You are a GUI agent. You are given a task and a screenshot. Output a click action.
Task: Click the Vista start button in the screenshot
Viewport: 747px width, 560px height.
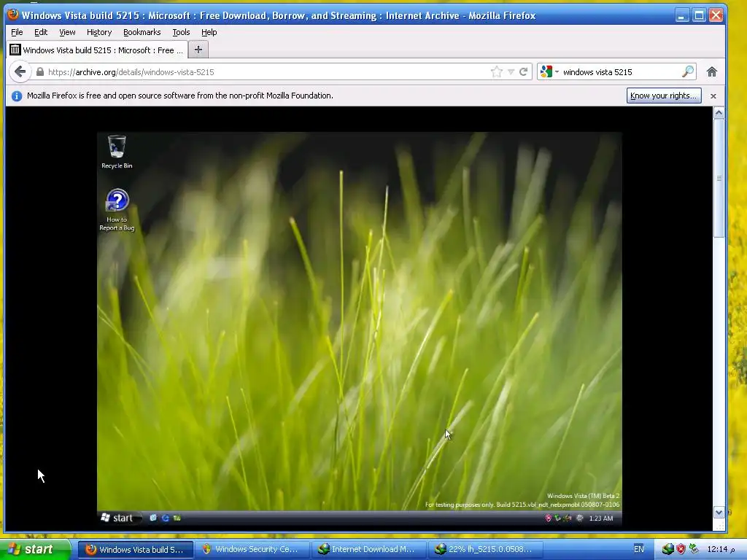tap(118, 518)
